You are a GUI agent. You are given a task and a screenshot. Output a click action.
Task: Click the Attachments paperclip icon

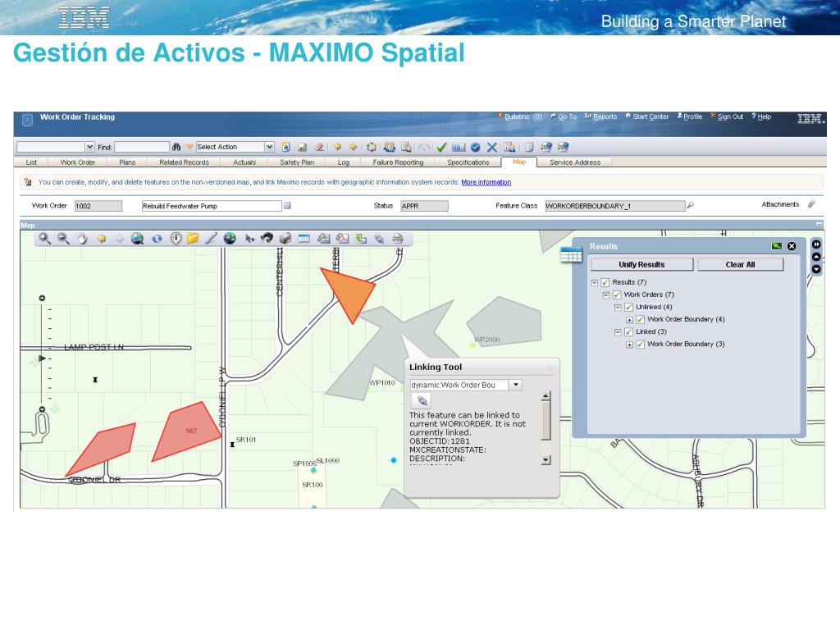pos(811,204)
